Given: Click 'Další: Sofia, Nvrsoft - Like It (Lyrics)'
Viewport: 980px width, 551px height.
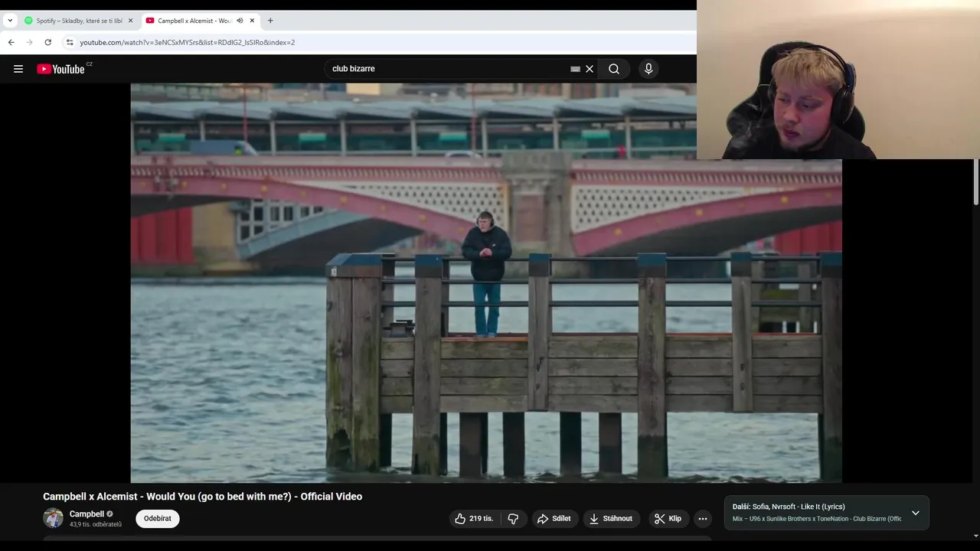Looking at the screenshot, I should click(789, 507).
